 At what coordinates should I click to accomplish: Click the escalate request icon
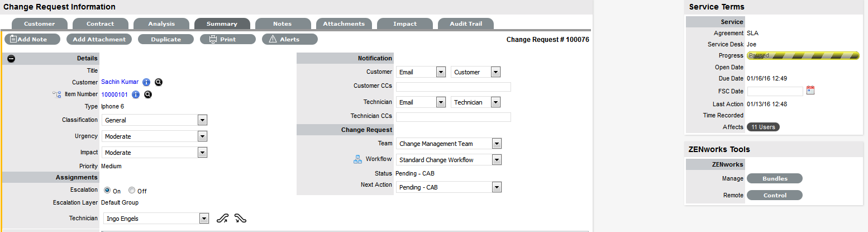click(223, 219)
